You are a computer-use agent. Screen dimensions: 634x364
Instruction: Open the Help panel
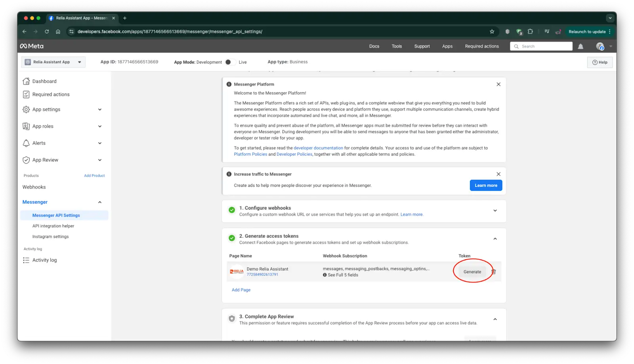pos(600,62)
